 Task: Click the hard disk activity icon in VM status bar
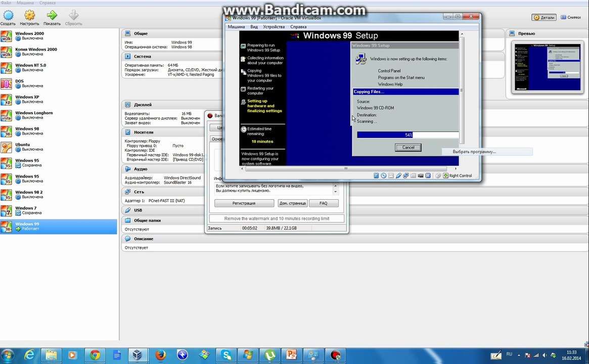pos(376,175)
